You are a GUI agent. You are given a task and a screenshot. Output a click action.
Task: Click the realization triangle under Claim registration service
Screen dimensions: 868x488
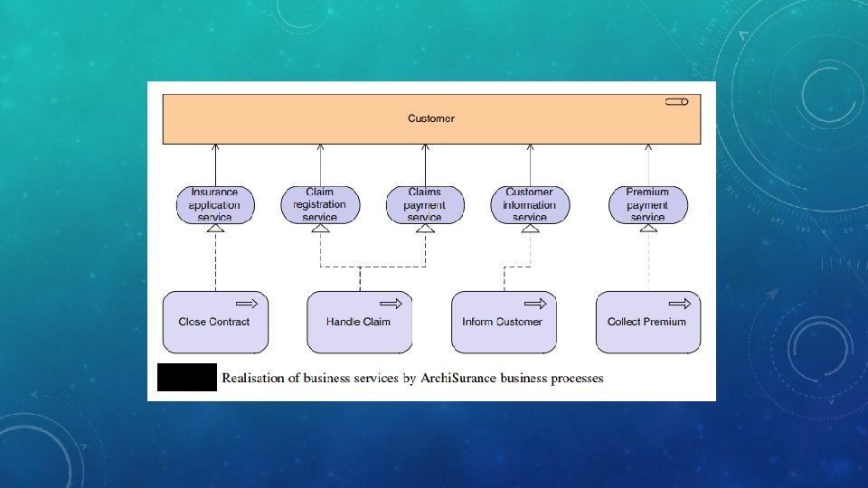(320, 228)
